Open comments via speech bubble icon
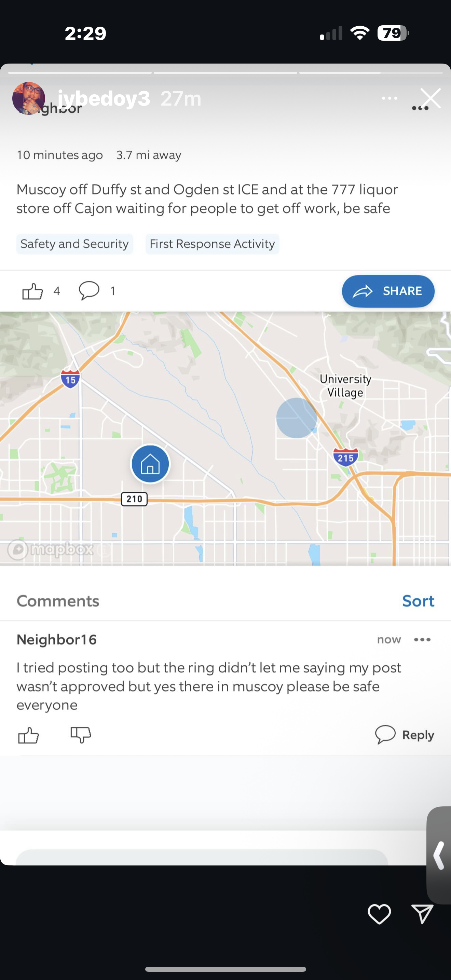Image resolution: width=451 pixels, height=980 pixels. click(89, 291)
